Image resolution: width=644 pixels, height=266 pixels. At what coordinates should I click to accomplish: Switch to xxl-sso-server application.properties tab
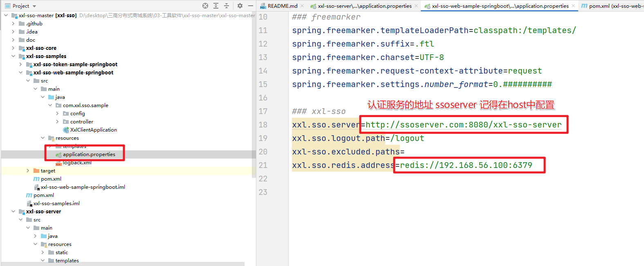click(365, 6)
